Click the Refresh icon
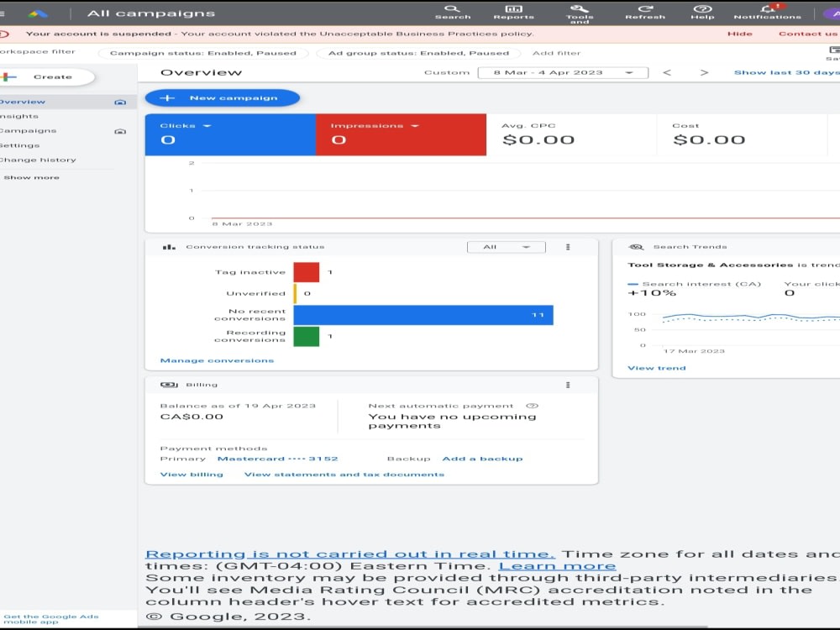This screenshot has width=840, height=630. [645, 12]
